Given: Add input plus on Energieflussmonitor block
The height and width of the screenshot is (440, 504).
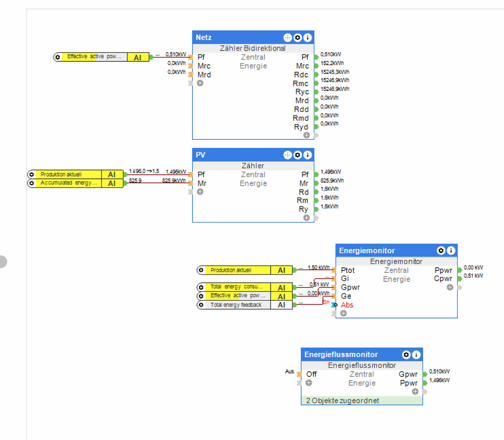Looking at the screenshot, I should tap(309, 383).
